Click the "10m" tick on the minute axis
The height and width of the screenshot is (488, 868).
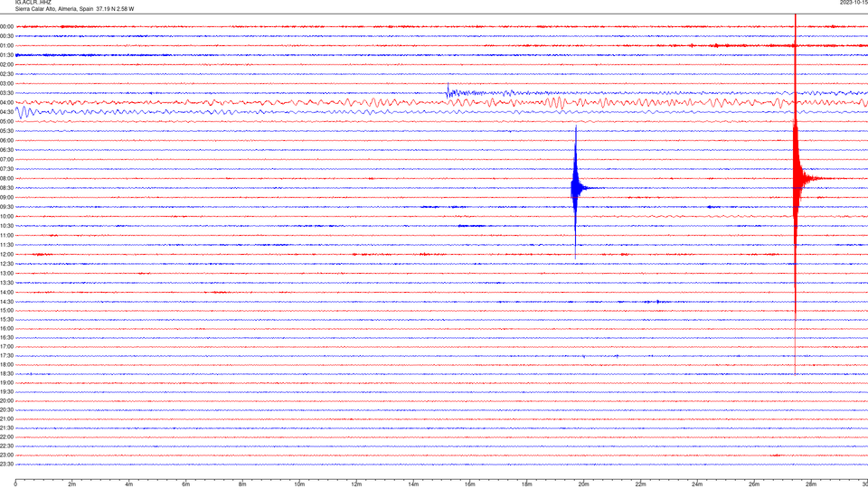(299, 484)
